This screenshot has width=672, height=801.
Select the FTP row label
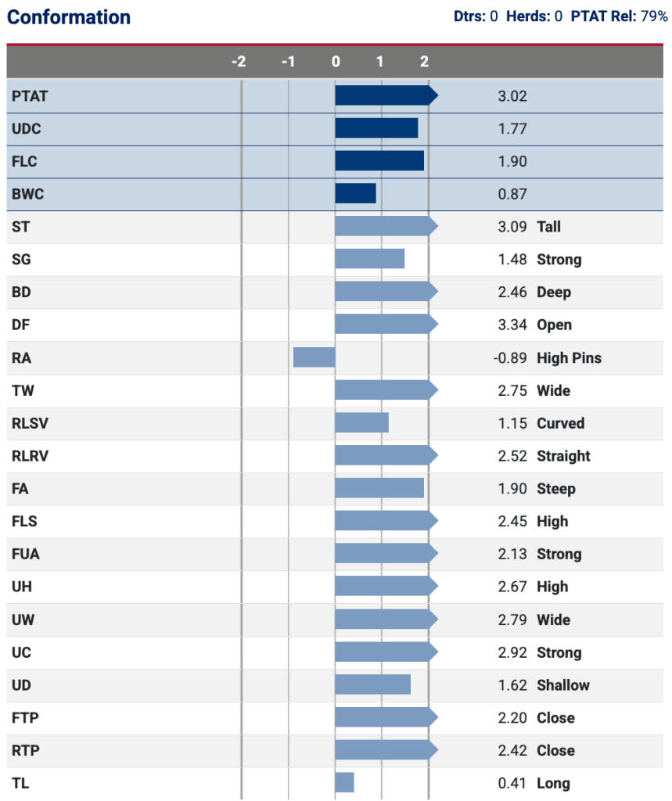(x=26, y=718)
